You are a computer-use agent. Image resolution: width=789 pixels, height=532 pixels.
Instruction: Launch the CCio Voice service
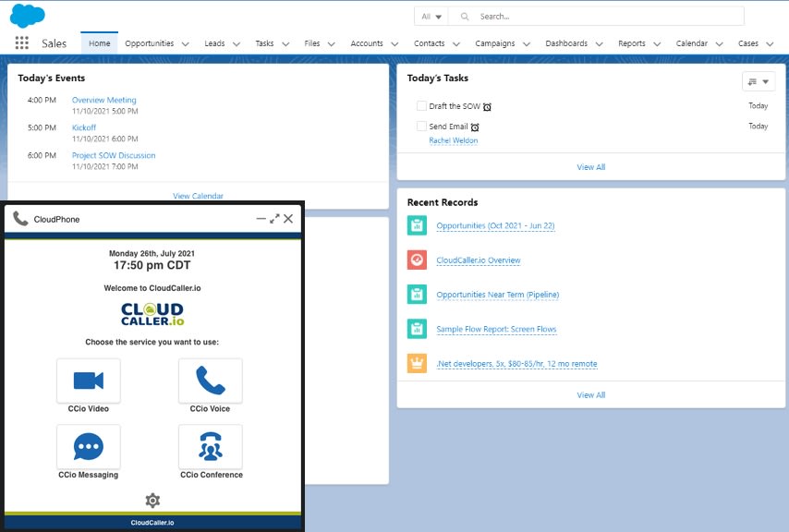(211, 381)
